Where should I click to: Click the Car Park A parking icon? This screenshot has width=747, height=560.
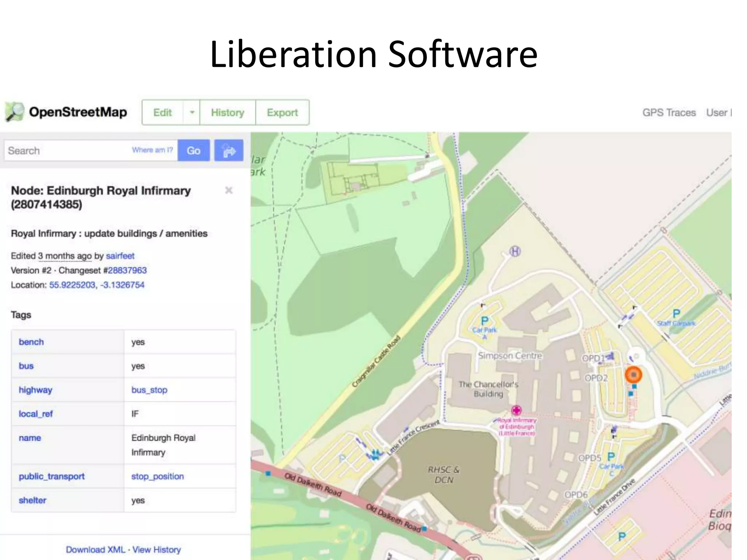tap(484, 321)
